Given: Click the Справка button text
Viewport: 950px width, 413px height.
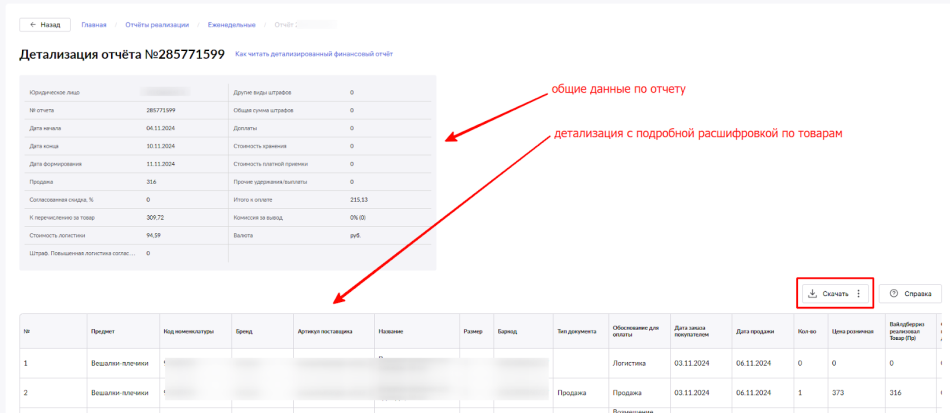Looking at the screenshot, I should coord(917,294).
